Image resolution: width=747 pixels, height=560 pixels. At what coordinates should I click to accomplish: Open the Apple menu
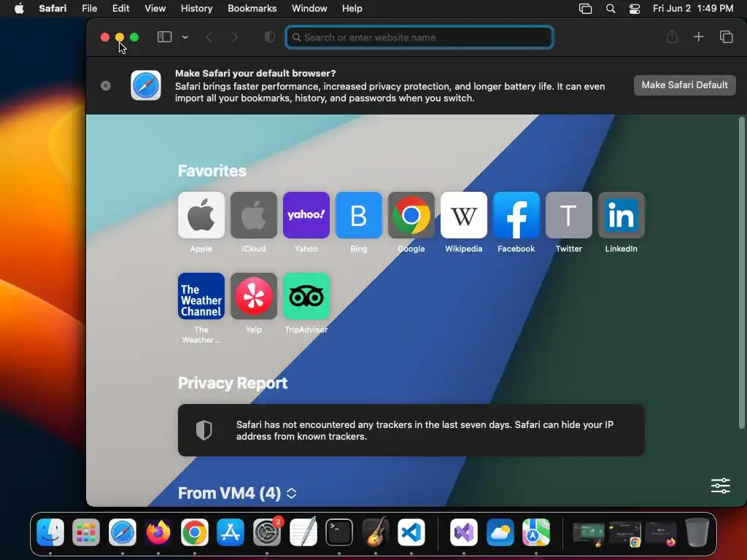[19, 9]
